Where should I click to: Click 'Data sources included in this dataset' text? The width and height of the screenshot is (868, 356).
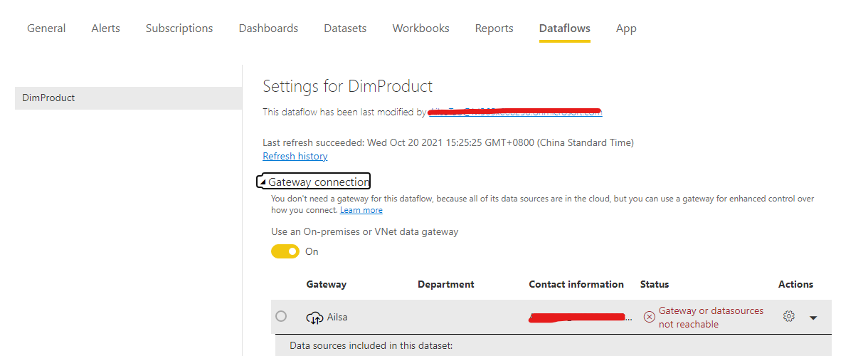[x=371, y=346]
